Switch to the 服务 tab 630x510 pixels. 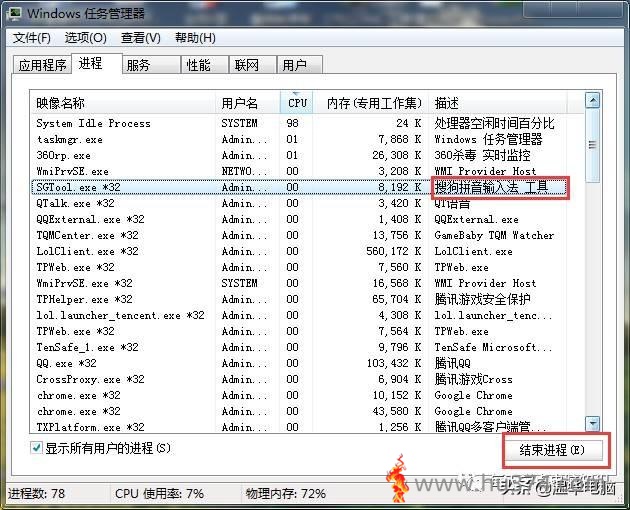(151, 65)
